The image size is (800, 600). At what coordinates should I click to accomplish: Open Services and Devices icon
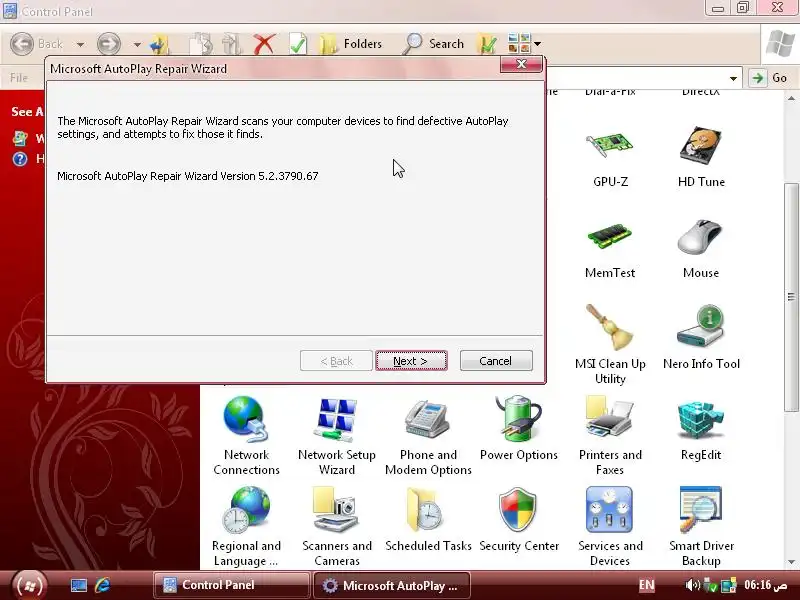tap(610, 527)
